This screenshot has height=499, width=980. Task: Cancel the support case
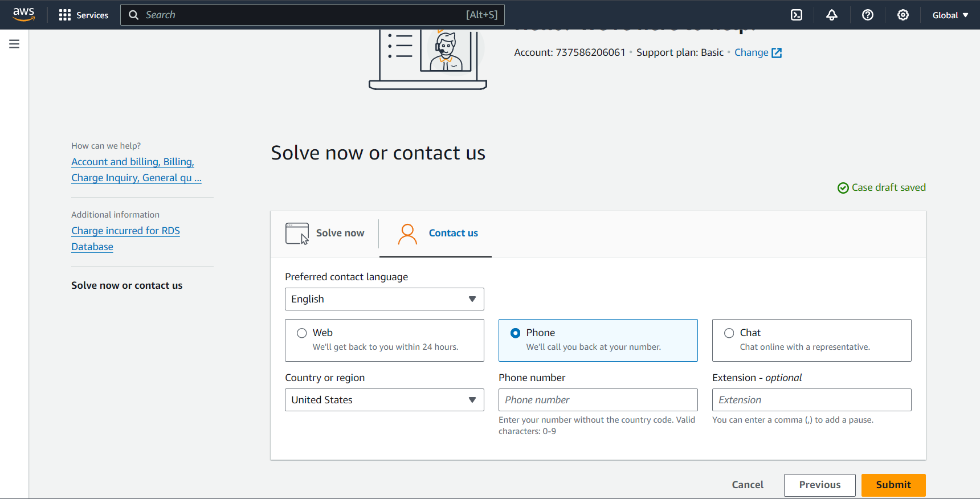tap(748, 485)
